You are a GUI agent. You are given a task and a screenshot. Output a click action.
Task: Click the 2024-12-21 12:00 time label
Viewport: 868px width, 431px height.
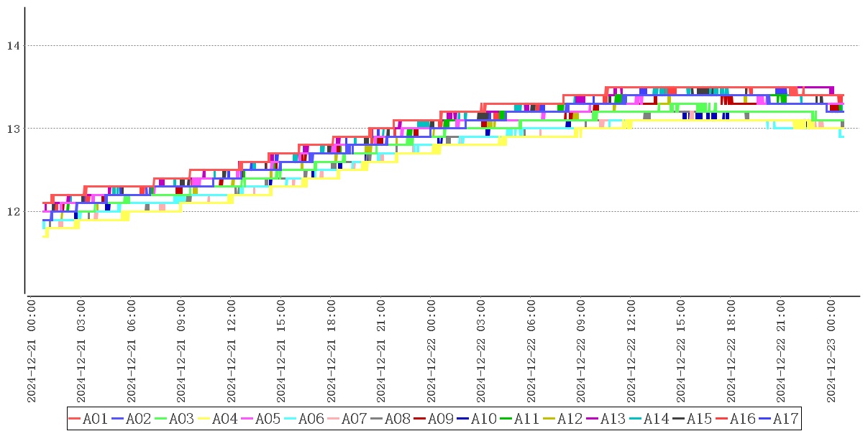[232, 351]
